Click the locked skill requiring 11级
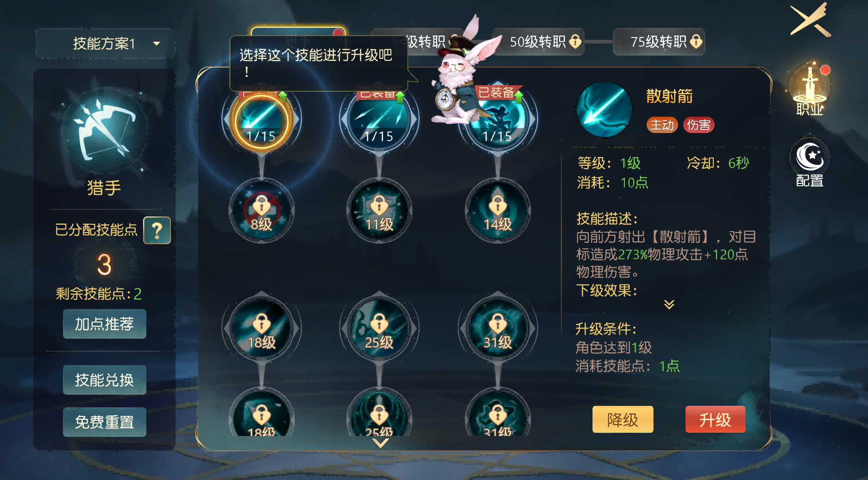Screen dimensions: 868x480 (379, 211)
